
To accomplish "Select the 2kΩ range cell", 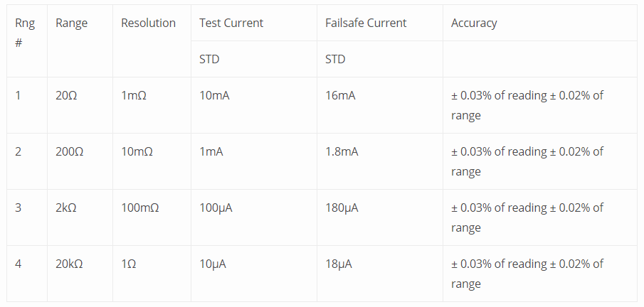I will click(x=68, y=208).
